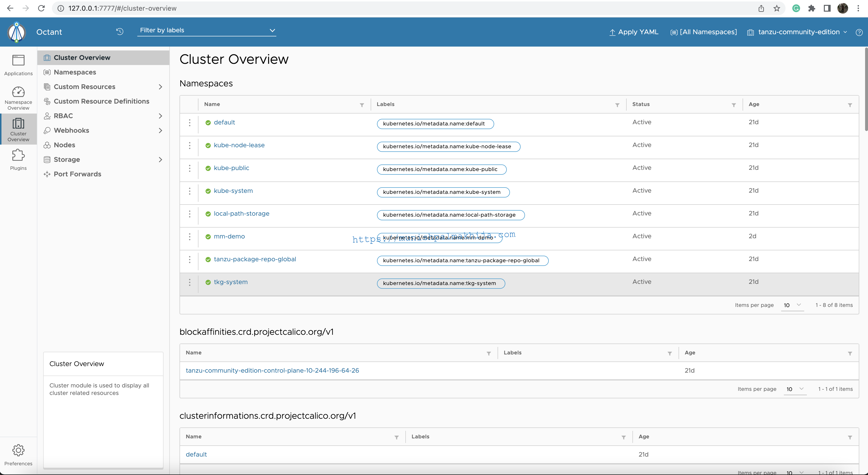The height and width of the screenshot is (475, 868).
Task: Expand the Storage sidebar section
Action: pos(160,160)
